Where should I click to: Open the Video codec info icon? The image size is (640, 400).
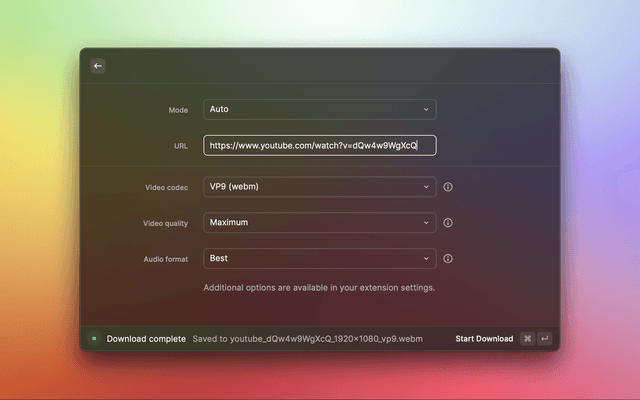(448, 187)
